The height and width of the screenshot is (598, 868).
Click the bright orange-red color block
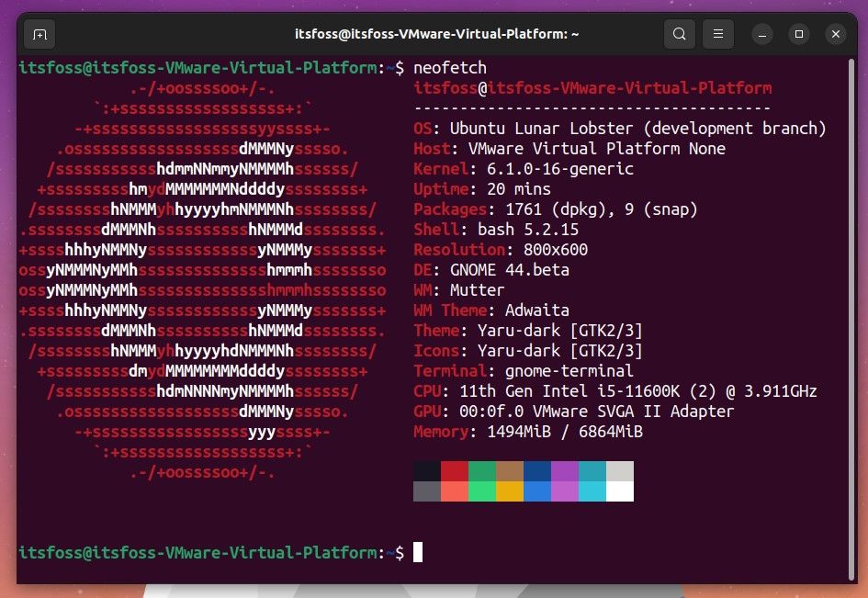(x=455, y=491)
